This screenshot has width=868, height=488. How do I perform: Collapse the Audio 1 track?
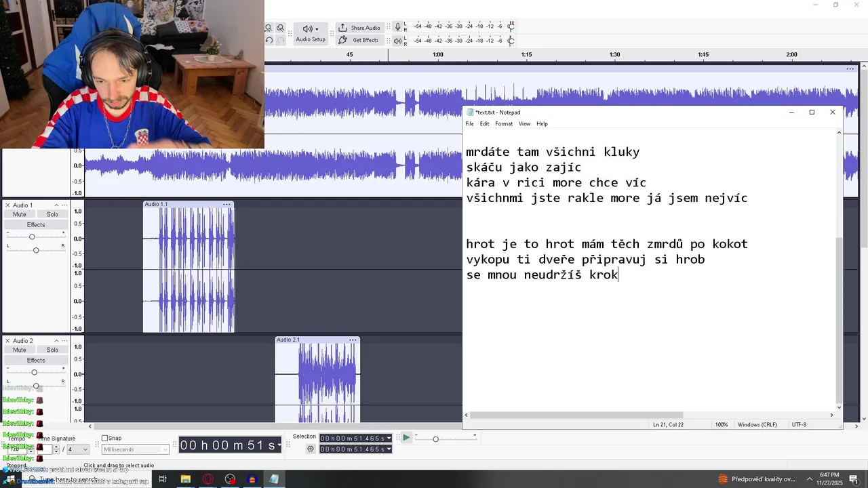click(x=57, y=205)
